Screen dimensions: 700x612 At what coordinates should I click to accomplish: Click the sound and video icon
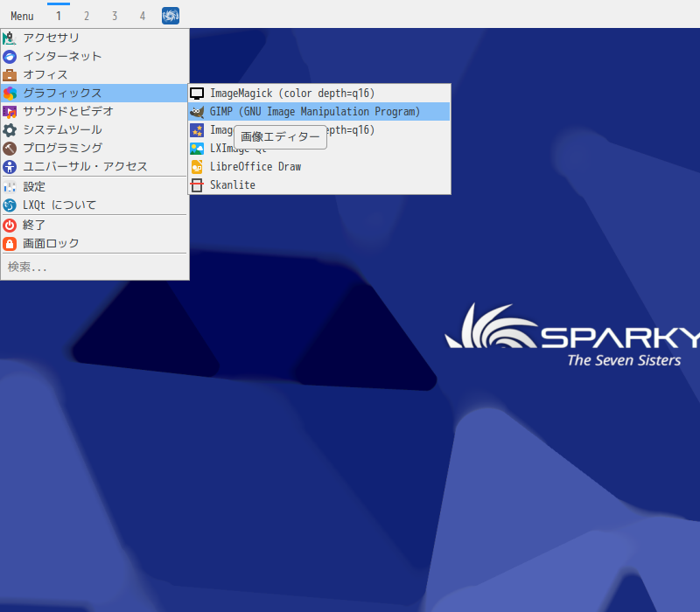tap(10, 112)
